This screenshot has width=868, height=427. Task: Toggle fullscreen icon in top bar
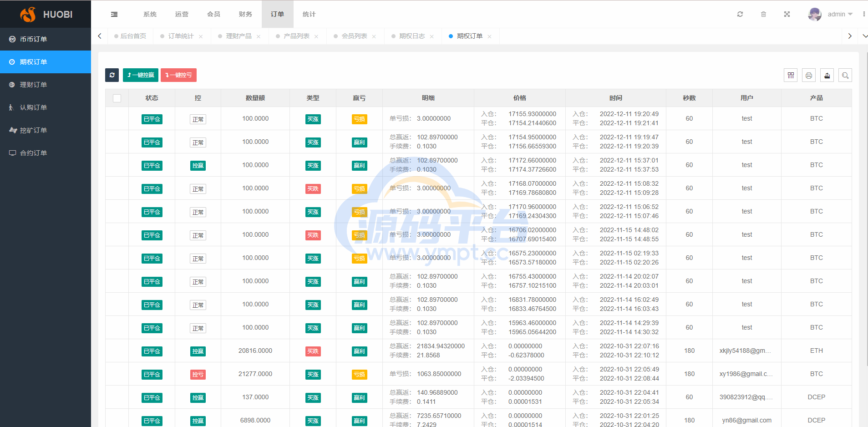pos(787,14)
